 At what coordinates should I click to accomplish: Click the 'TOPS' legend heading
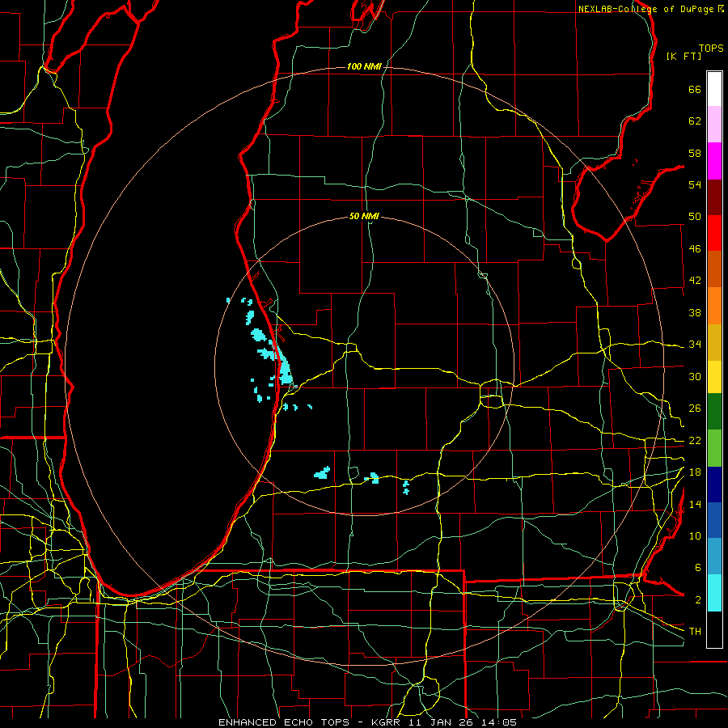pos(711,48)
